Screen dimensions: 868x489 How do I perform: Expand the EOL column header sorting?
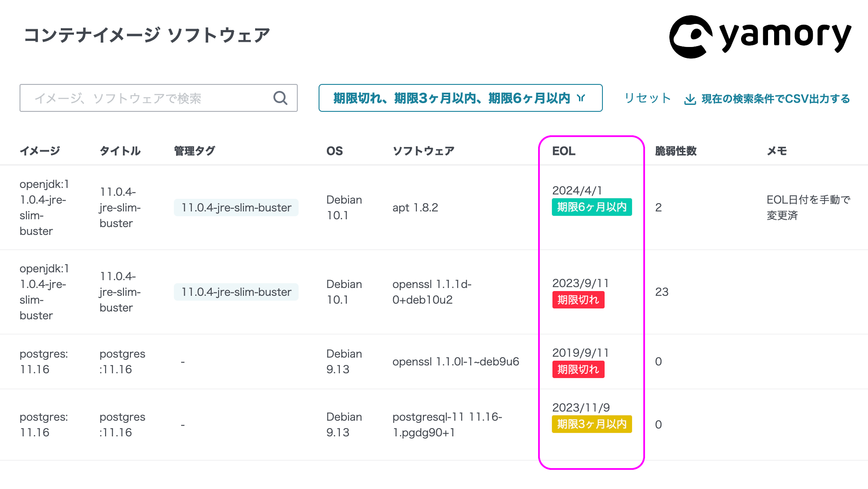[563, 151]
